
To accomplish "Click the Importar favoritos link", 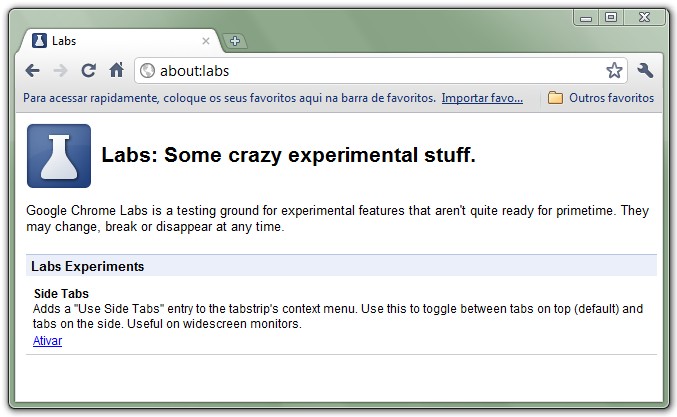I will [x=482, y=98].
